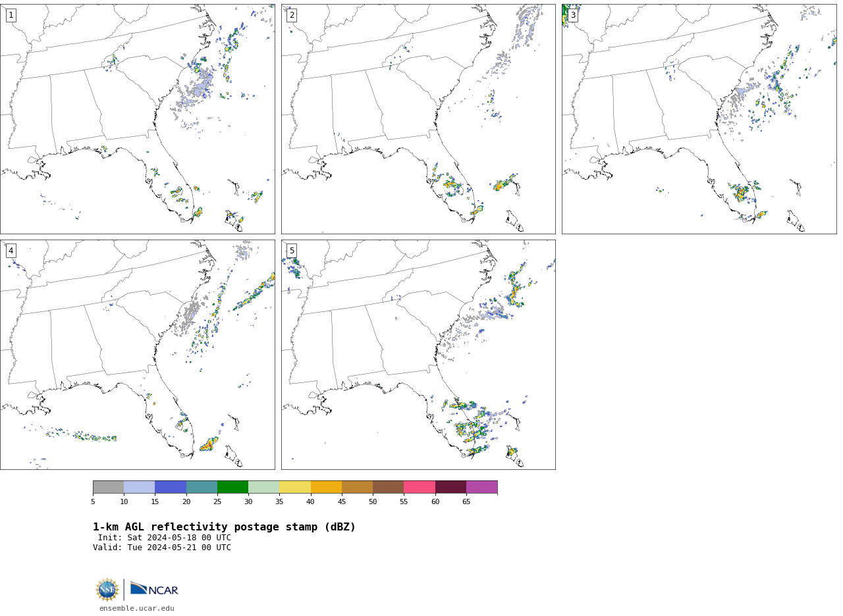Select the brown 50-55 dBZ swatch
Viewport: 843px width, 616px height.
pyautogui.click(x=389, y=487)
